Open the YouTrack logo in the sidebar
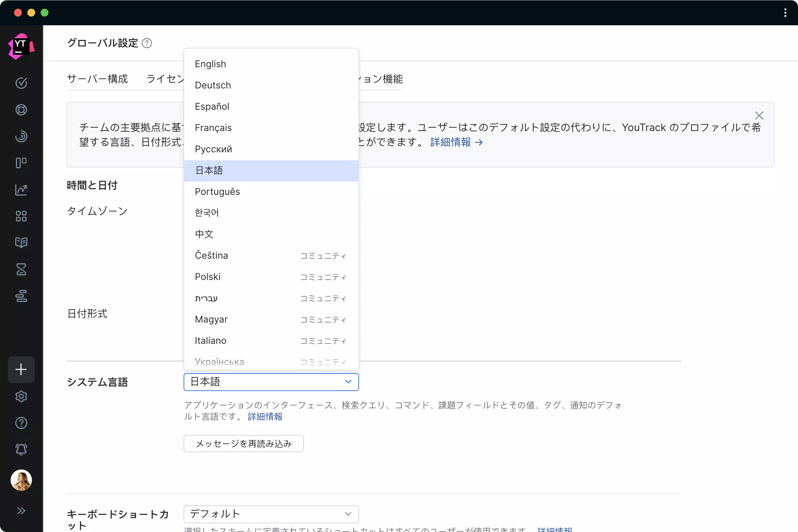 [x=21, y=46]
